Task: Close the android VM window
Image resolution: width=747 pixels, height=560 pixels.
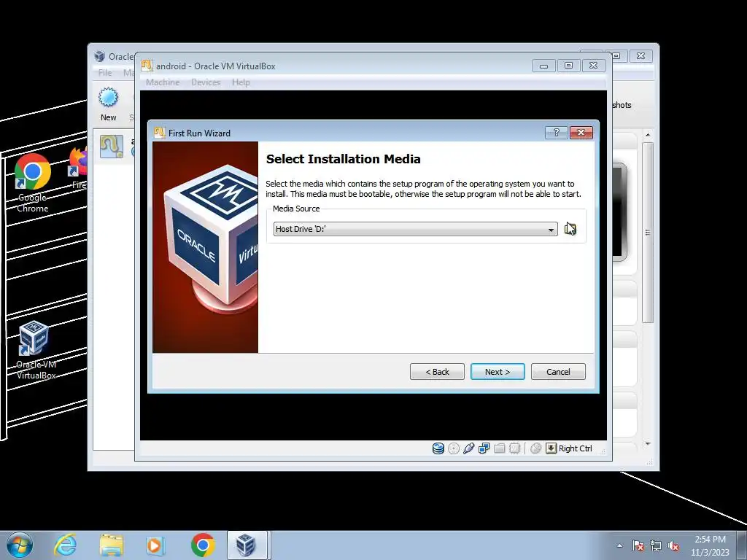Action: [593, 66]
